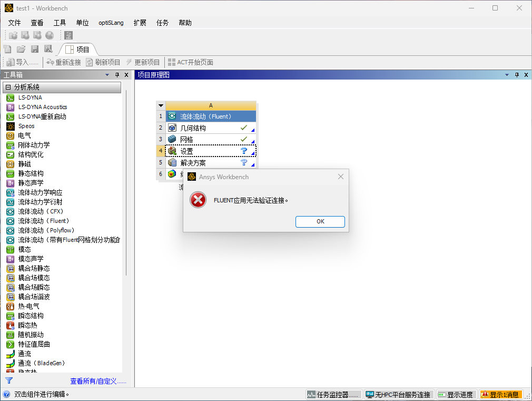Click the 刷新项目 toolbar button
Viewport: 532px width, 401px height.
click(103, 62)
